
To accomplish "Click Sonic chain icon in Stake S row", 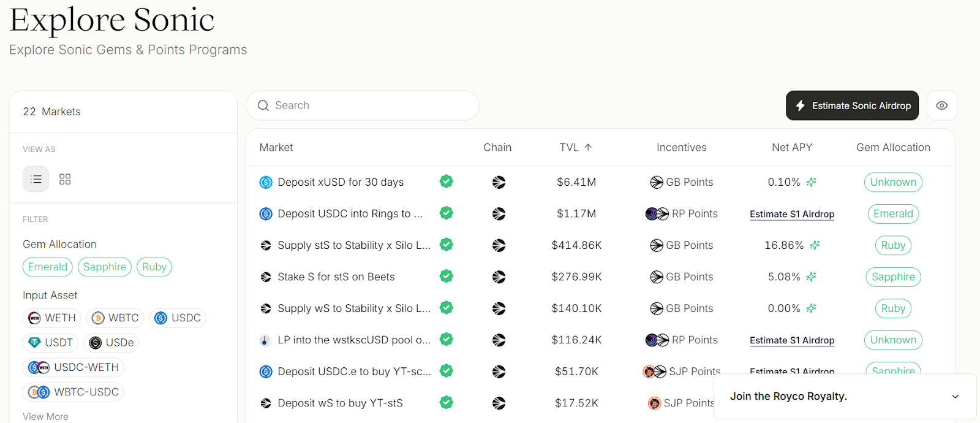I will (499, 277).
